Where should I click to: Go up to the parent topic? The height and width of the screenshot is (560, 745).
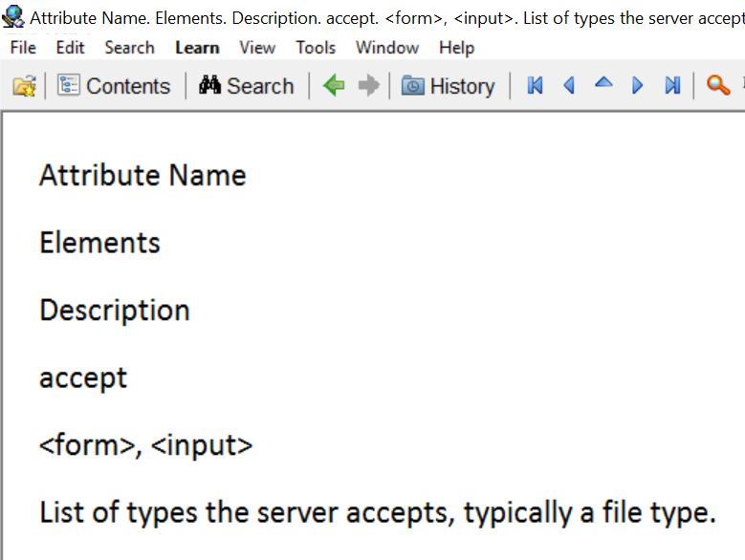[603, 83]
